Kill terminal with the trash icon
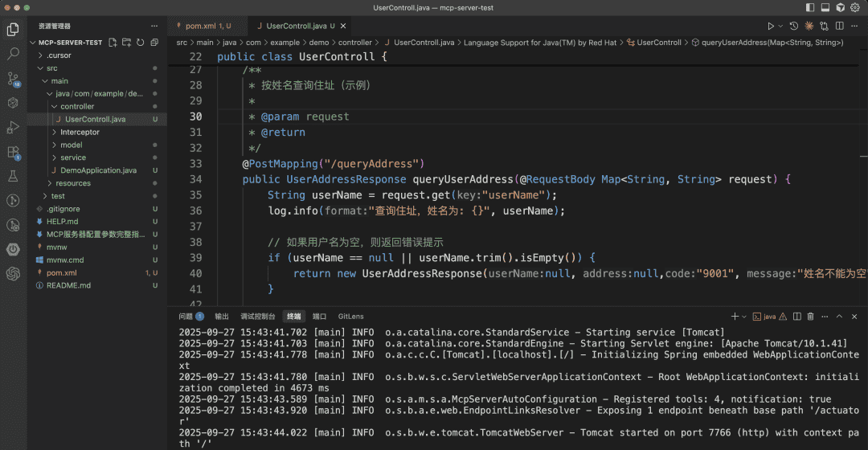 coord(810,317)
